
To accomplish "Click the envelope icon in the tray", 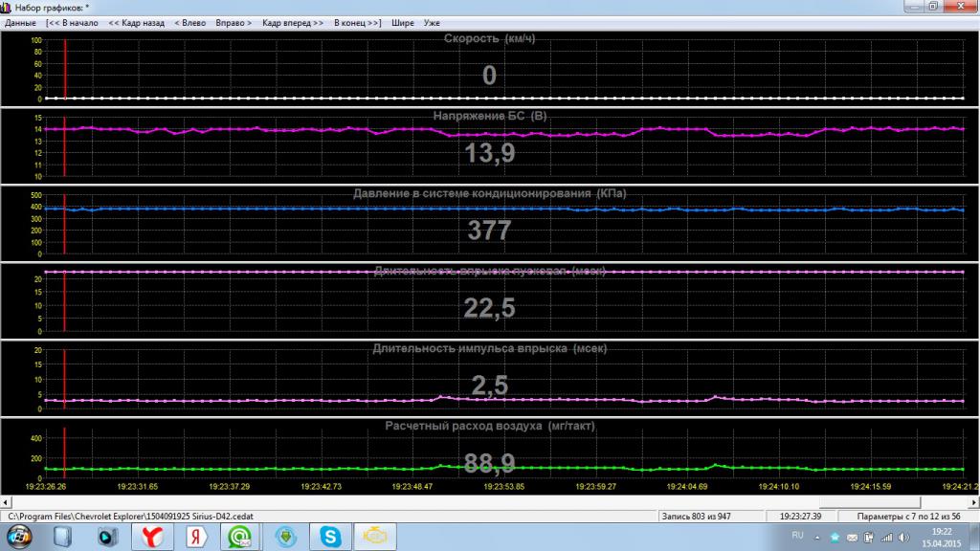I will [852, 538].
